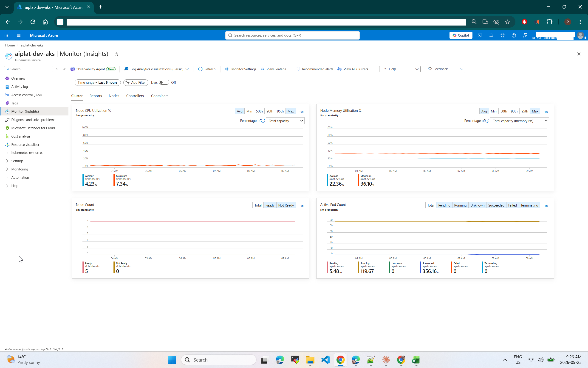The image size is (588, 368).
Task: Open the Feedback dropdown
Action: (x=444, y=69)
